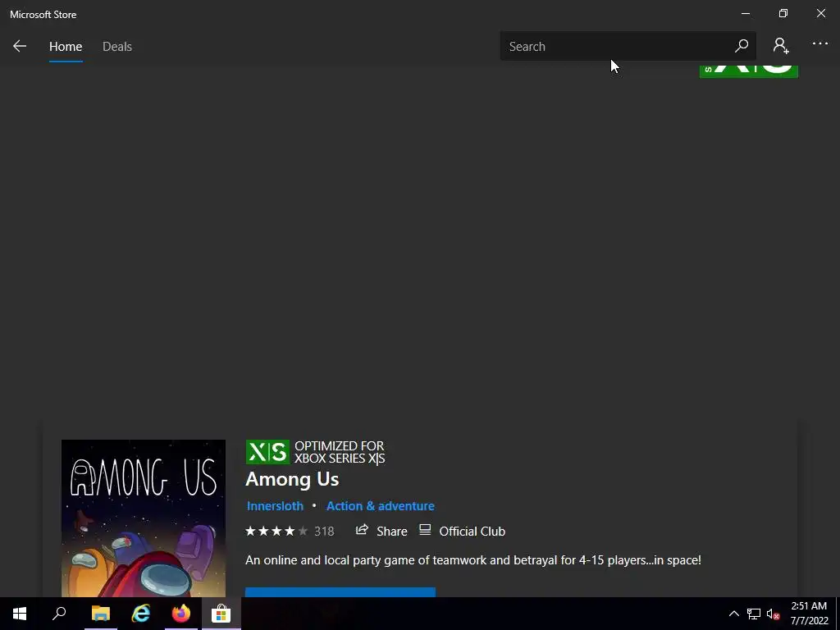Click the Microsoft Store taskbar icon
Image resolution: width=840 pixels, height=630 pixels.
coord(221,614)
